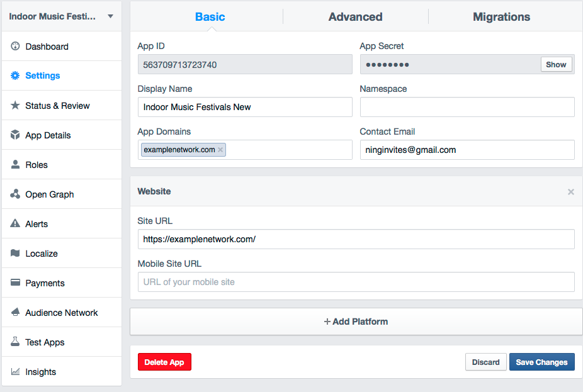View the Alerts warning triangle icon
Viewport: 583px width, 392px height.
click(15, 223)
